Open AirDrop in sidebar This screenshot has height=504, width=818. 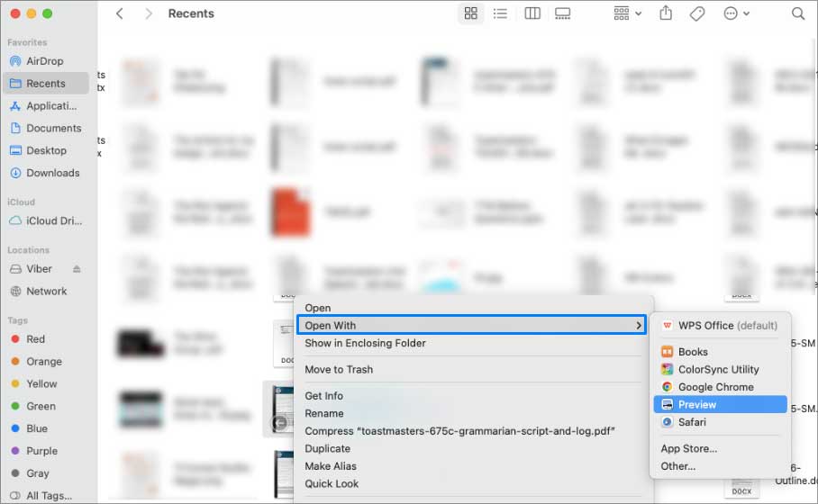coord(45,61)
